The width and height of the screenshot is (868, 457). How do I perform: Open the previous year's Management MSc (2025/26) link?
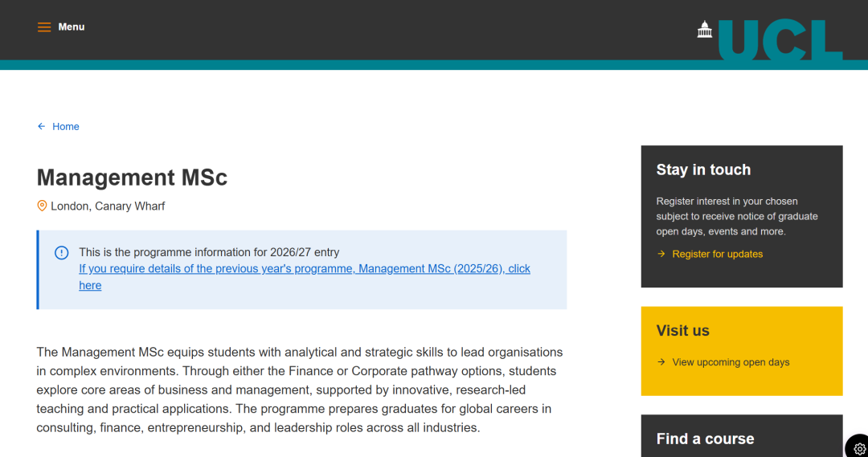click(x=304, y=269)
